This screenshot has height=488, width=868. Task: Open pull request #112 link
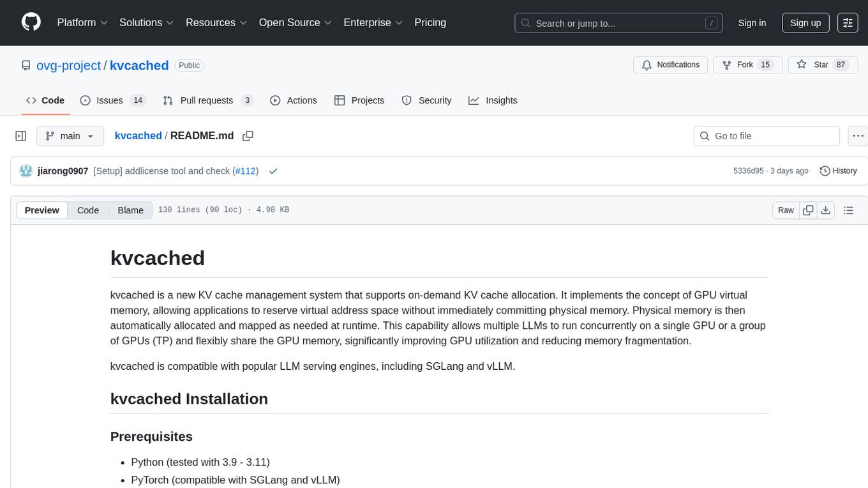246,171
